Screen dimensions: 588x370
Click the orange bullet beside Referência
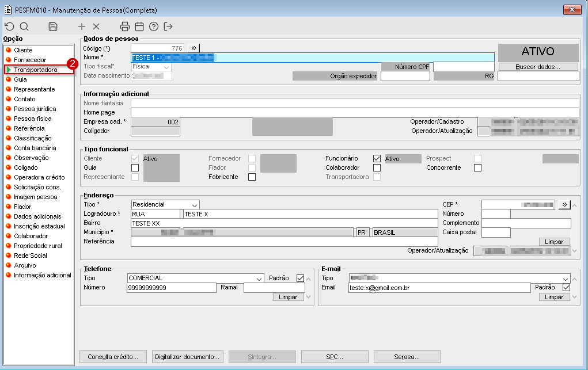(9, 128)
